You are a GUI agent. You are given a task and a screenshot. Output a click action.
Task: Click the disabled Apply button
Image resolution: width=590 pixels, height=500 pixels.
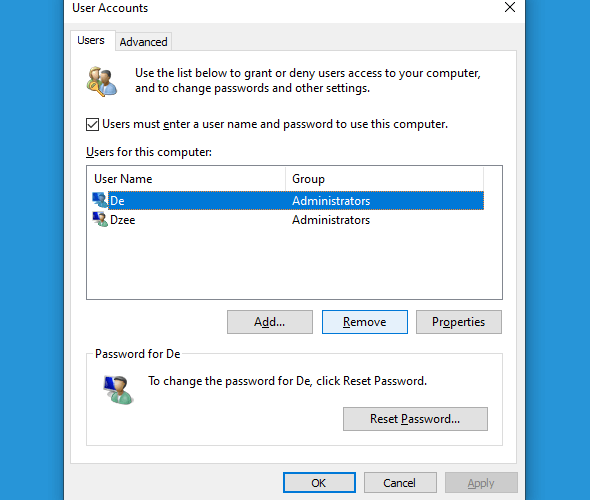point(481,483)
